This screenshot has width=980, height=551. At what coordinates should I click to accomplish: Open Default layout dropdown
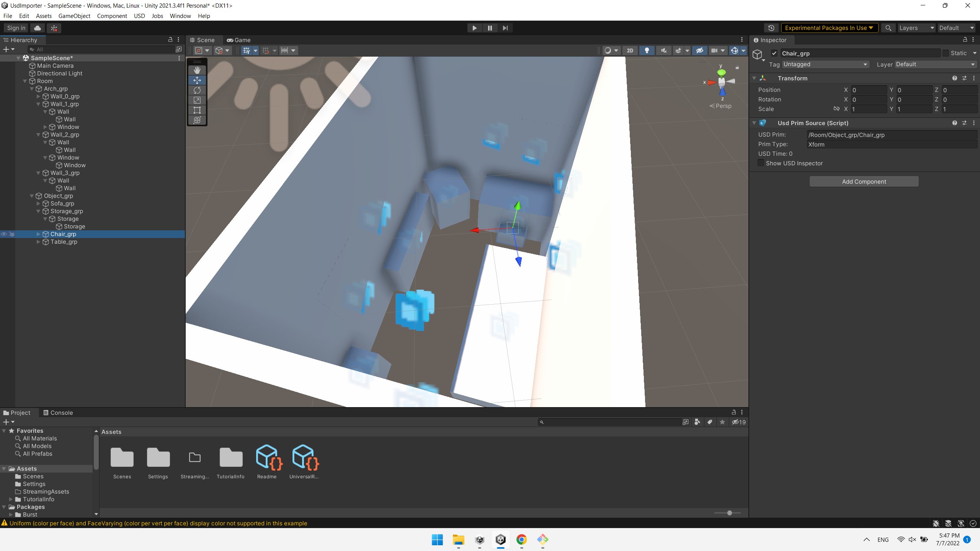(956, 28)
